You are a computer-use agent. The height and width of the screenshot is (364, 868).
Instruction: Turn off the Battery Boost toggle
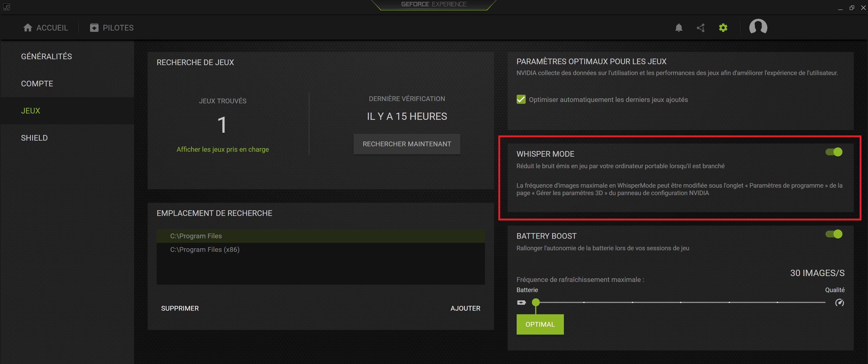834,234
